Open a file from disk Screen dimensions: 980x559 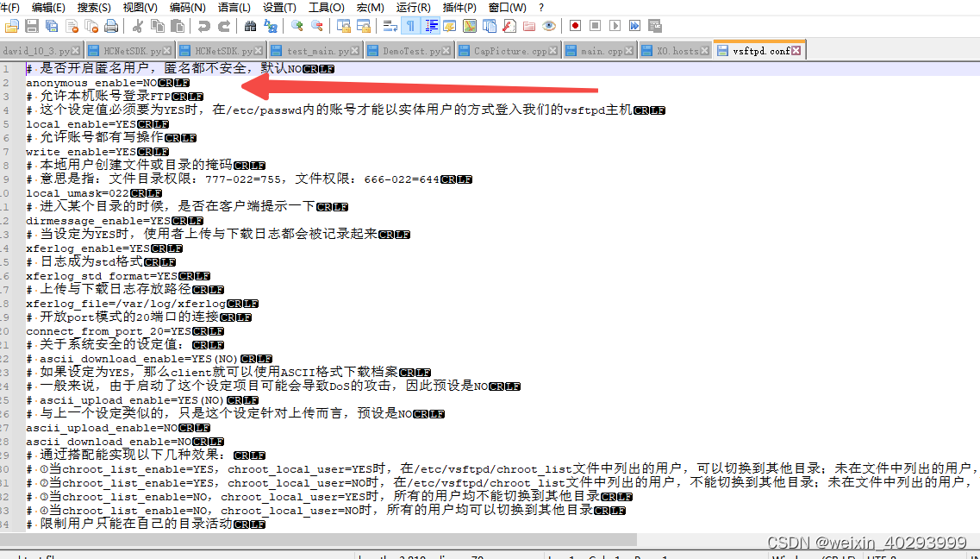[10, 27]
